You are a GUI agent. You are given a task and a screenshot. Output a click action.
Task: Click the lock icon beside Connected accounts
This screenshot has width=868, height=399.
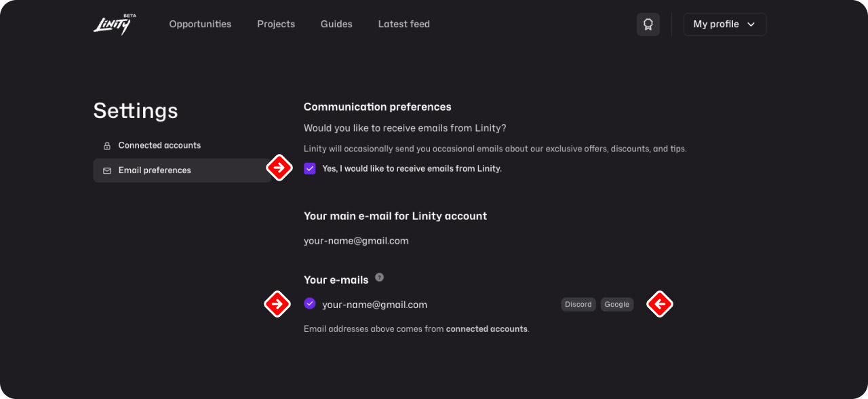click(x=107, y=146)
